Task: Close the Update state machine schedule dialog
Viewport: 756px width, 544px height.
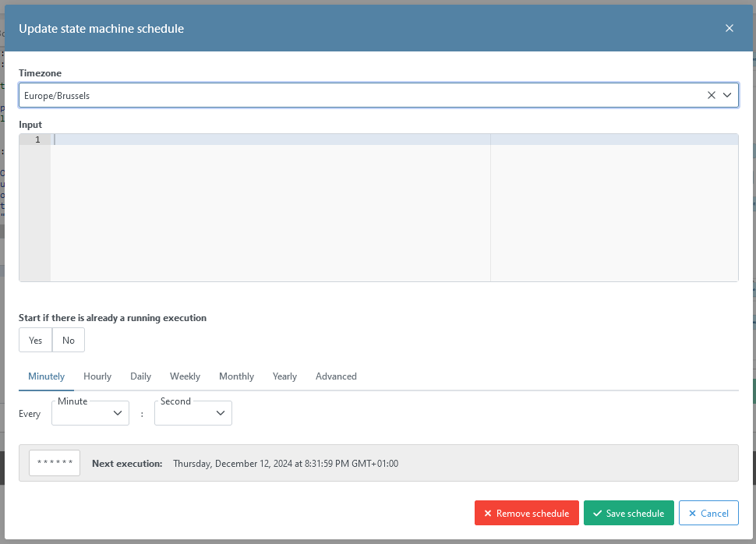Action: 730,28
